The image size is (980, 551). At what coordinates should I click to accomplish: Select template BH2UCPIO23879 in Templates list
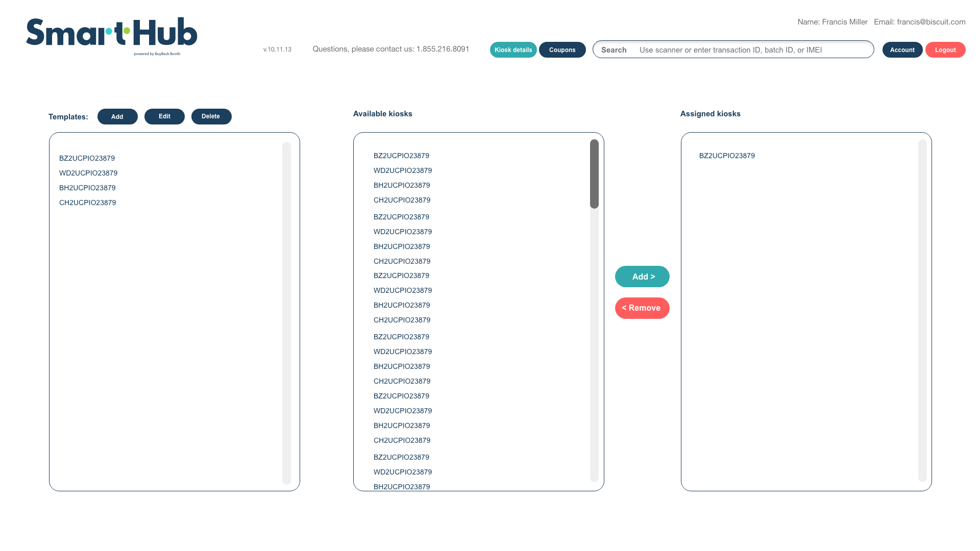click(x=87, y=188)
